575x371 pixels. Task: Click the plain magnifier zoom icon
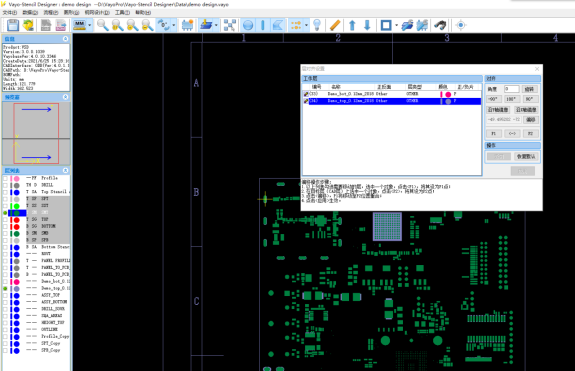coord(103,25)
